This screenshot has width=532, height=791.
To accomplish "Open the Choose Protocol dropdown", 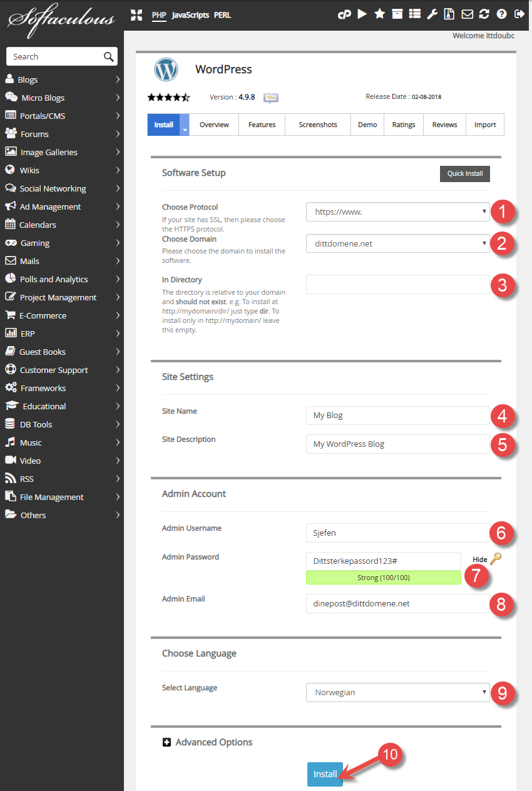I will 397,212.
